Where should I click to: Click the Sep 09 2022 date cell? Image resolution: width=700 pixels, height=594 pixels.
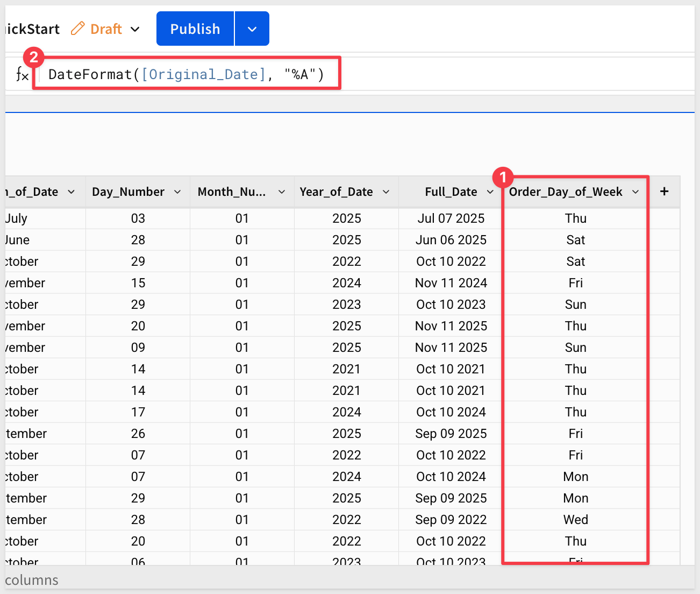[x=451, y=520]
